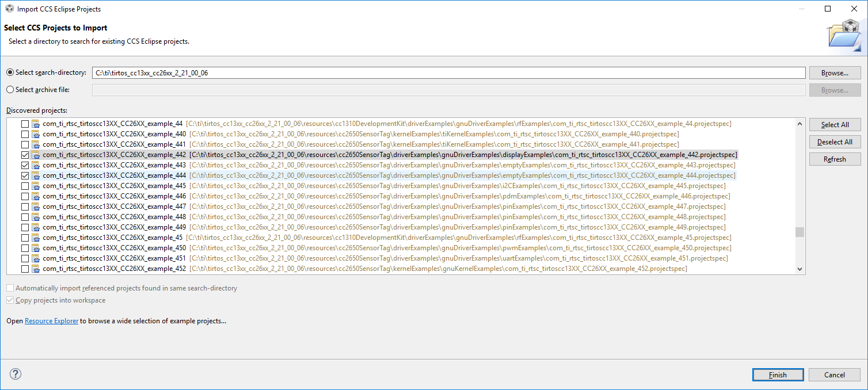The height and width of the screenshot is (390, 868).
Task: Check the example_446 project checkbox
Action: 25,196
